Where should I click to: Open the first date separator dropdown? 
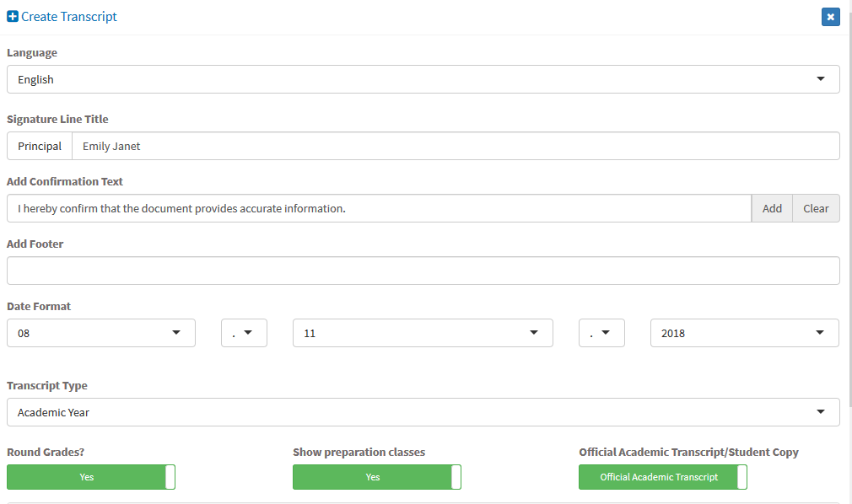(244, 333)
